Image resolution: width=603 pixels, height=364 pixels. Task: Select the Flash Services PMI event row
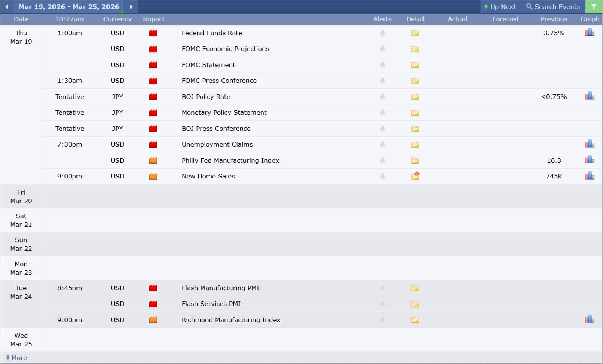point(211,304)
